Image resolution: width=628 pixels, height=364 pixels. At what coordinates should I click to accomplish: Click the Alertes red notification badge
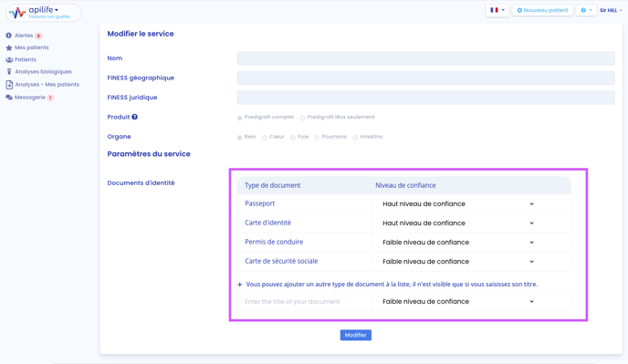(x=38, y=36)
